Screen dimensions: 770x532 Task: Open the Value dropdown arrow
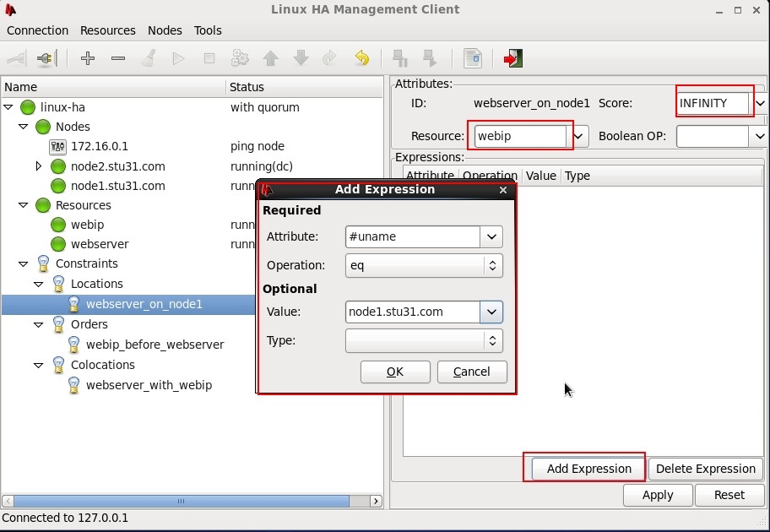click(491, 312)
